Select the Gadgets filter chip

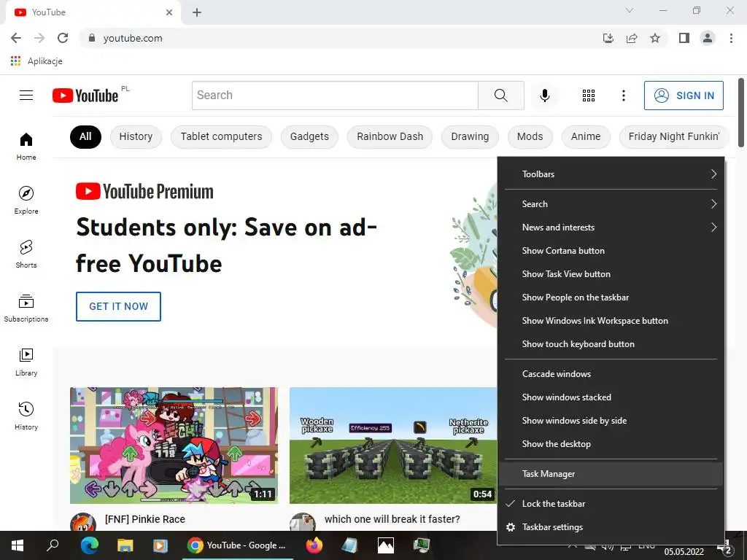[x=309, y=136]
